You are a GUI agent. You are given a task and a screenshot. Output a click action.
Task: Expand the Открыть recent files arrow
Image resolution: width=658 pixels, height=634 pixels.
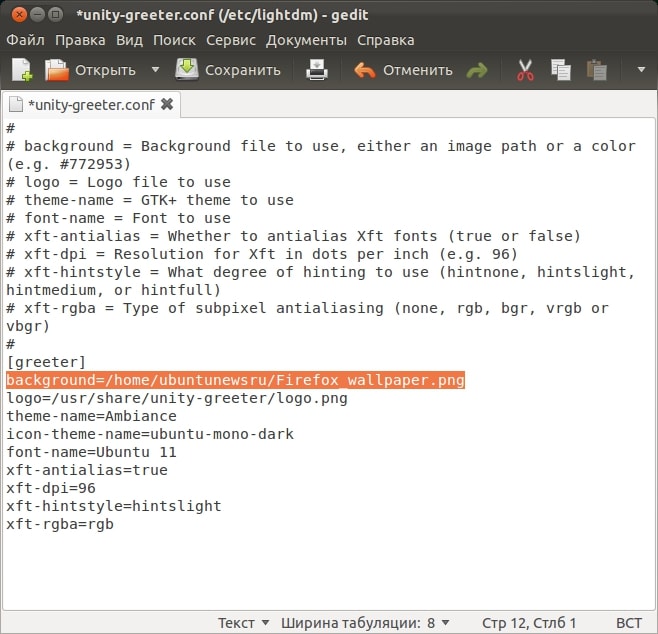pyautogui.click(x=155, y=70)
